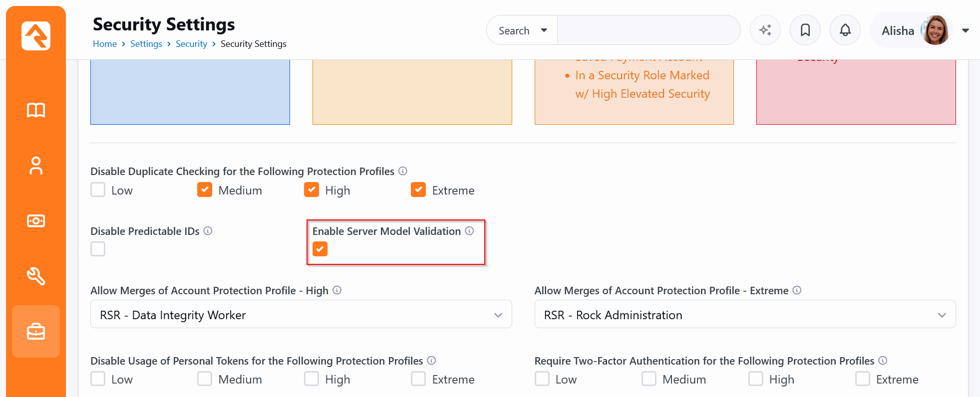Open the bookmarks icon in header

tap(805, 30)
